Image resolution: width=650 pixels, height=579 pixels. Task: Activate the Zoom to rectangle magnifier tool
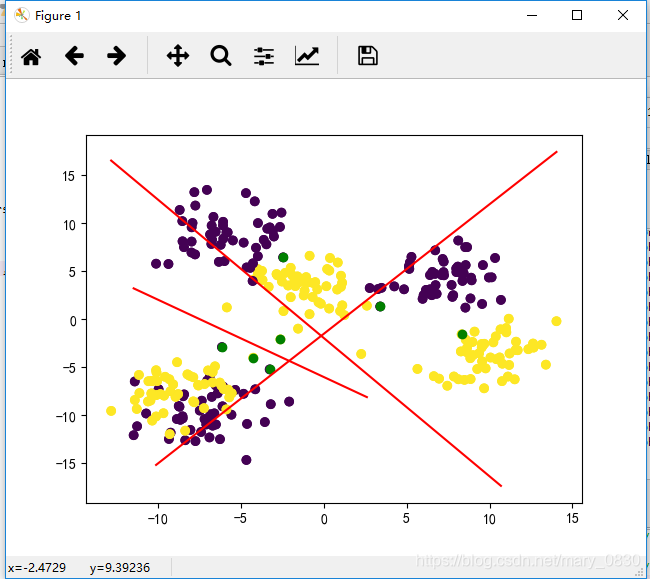click(x=221, y=56)
